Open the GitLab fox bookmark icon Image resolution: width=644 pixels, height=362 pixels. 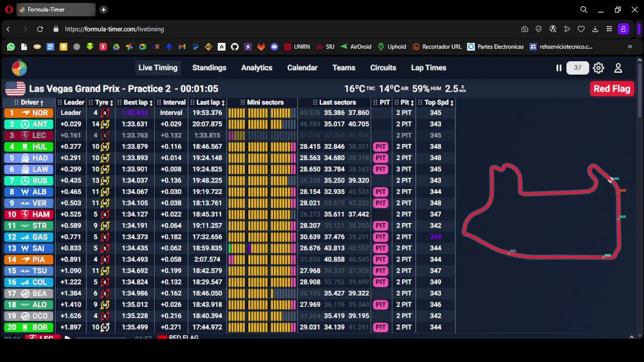coord(261,47)
